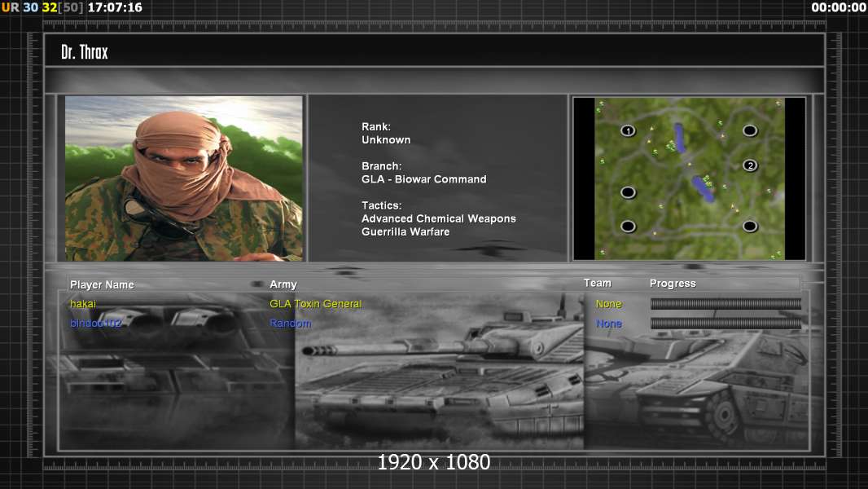
Task: Click hakai's loading progress bar
Action: click(726, 304)
